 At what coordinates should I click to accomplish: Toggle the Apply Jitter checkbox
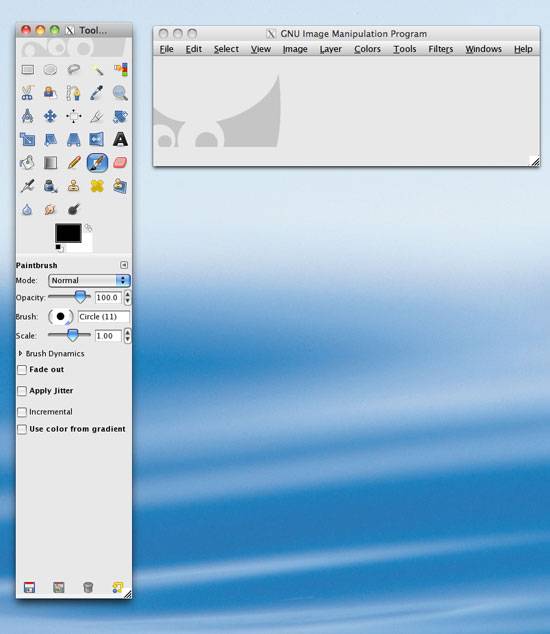[x=22, y=391]
